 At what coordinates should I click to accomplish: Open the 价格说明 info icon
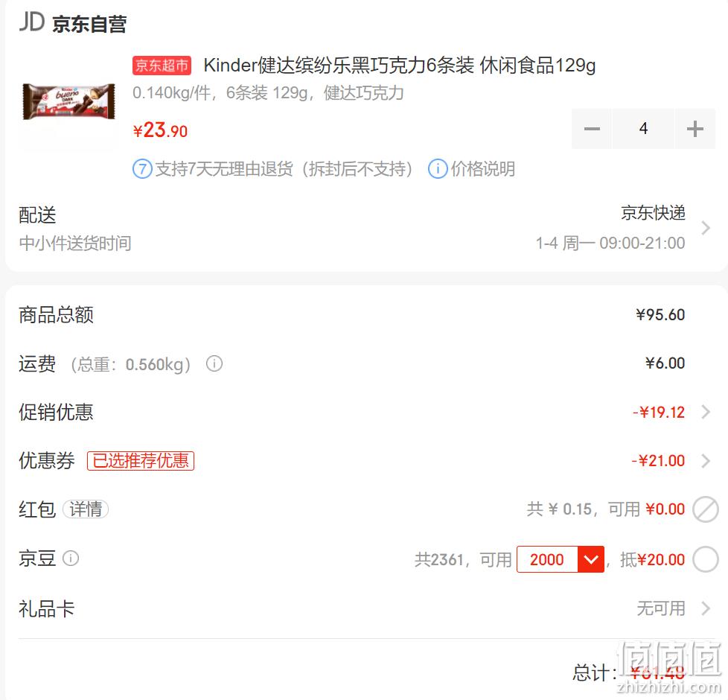click(x=438, y=169)
